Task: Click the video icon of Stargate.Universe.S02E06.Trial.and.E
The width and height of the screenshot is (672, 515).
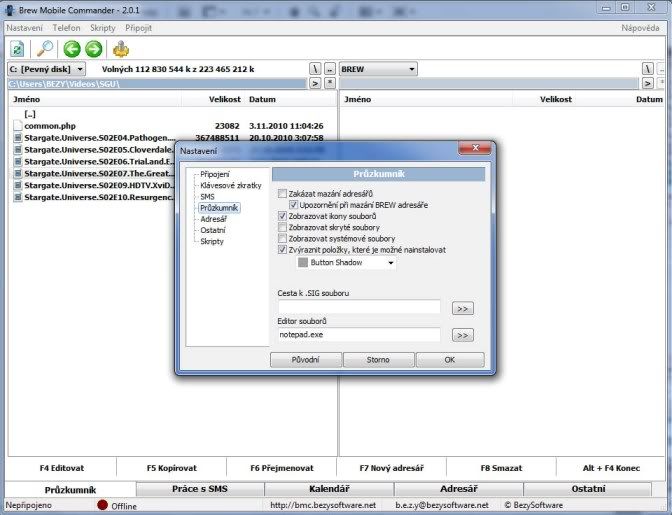Action: click(x=18, y=162)
